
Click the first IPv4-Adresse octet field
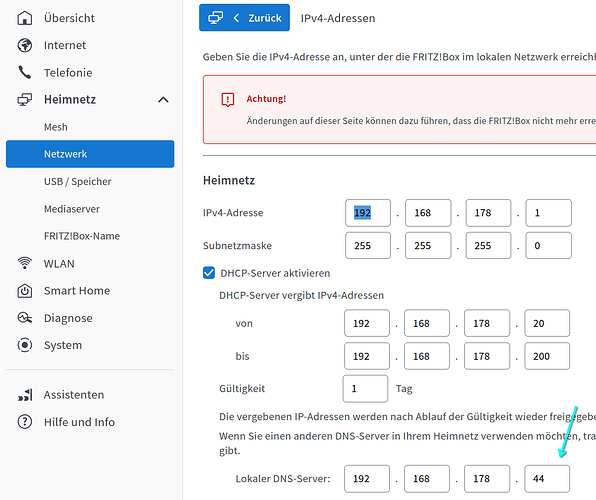[368, 213]
